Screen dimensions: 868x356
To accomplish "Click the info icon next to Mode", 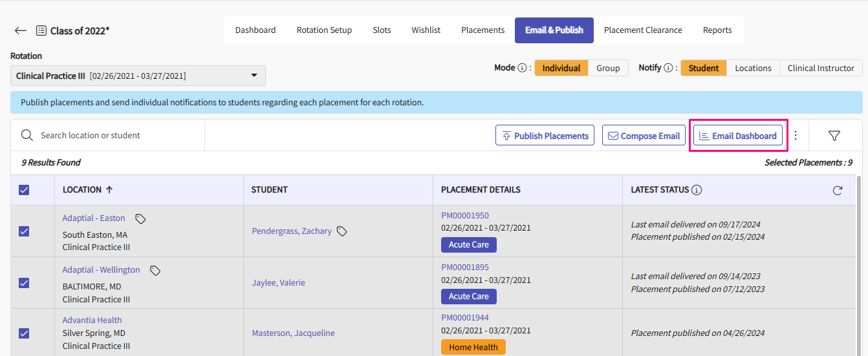I will pos(522,68).
